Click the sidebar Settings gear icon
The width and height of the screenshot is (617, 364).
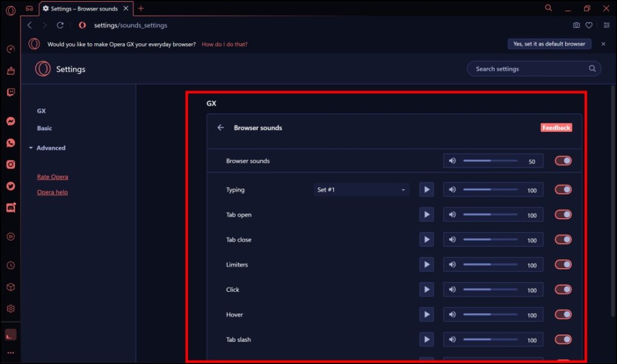coord(11,309)
